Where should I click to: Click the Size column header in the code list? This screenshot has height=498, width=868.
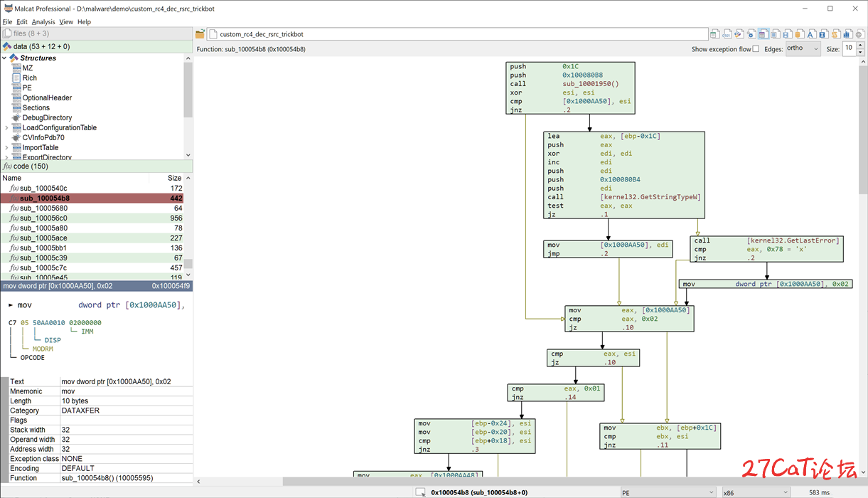pyautogui.click(x=174, y=178)
